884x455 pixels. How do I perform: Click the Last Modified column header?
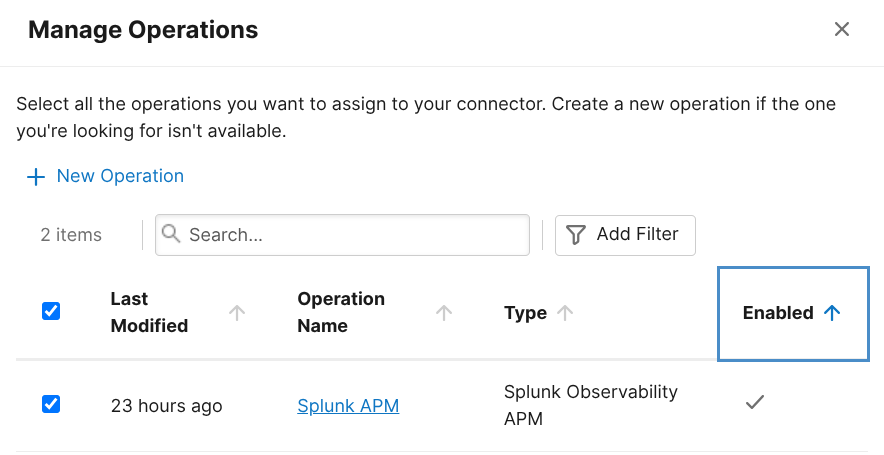pyautogui.click(x=149, y=312)
